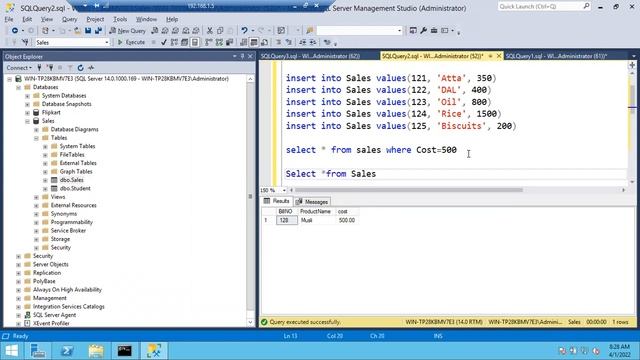Open the Connect dropdown in Object Explorer
Screen dimensions: 640x360
pos(19,68)
